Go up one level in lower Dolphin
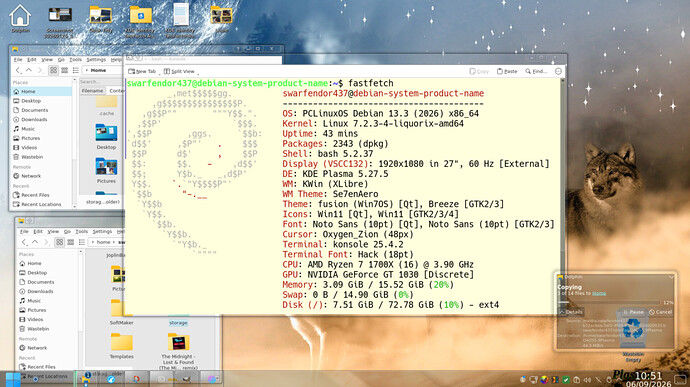 click(x=35, y=242)
